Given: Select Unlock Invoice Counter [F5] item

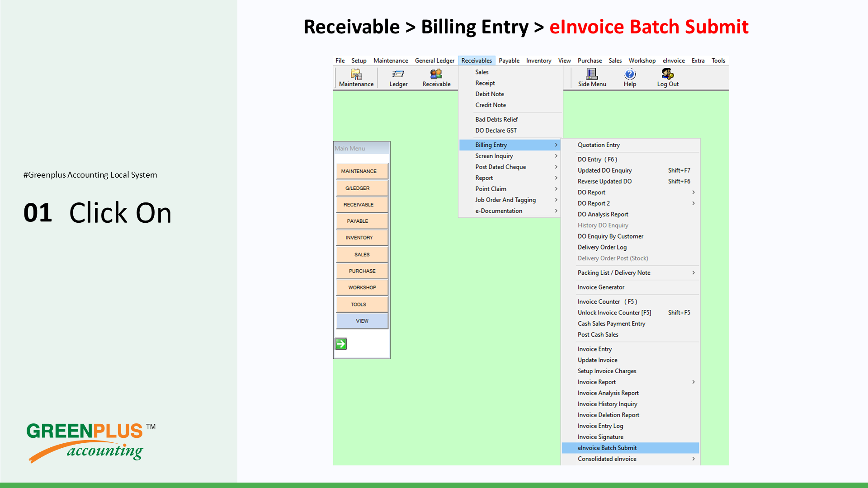Looking at the screenshot, I should (x=630, y=313).
